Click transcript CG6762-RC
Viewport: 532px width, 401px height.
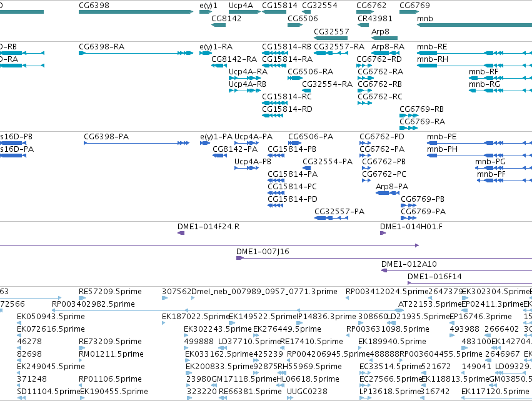tap(364, 103)
